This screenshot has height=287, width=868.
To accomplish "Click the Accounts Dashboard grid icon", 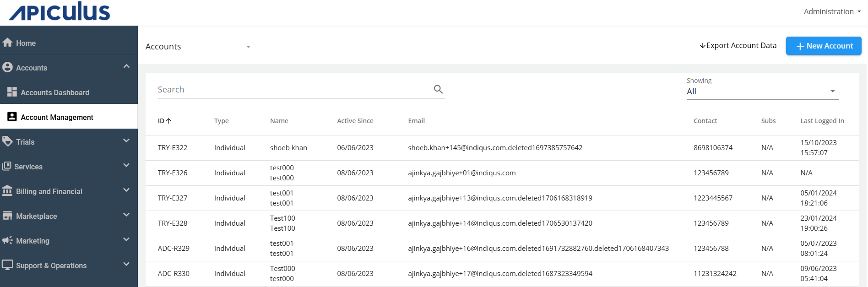I will click(12, 92).
